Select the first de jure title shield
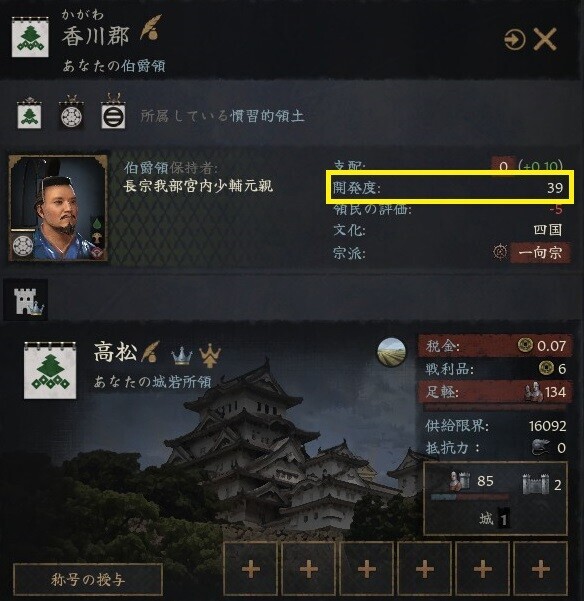 (x=30, y=114)
